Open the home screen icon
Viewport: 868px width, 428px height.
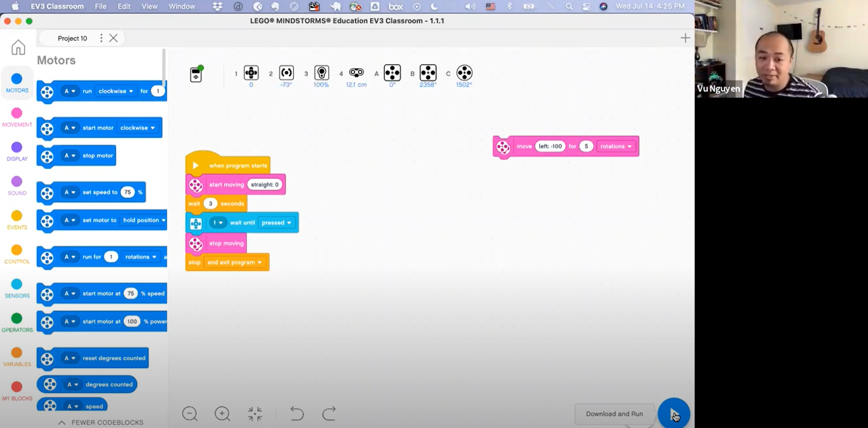pos(18,47)
